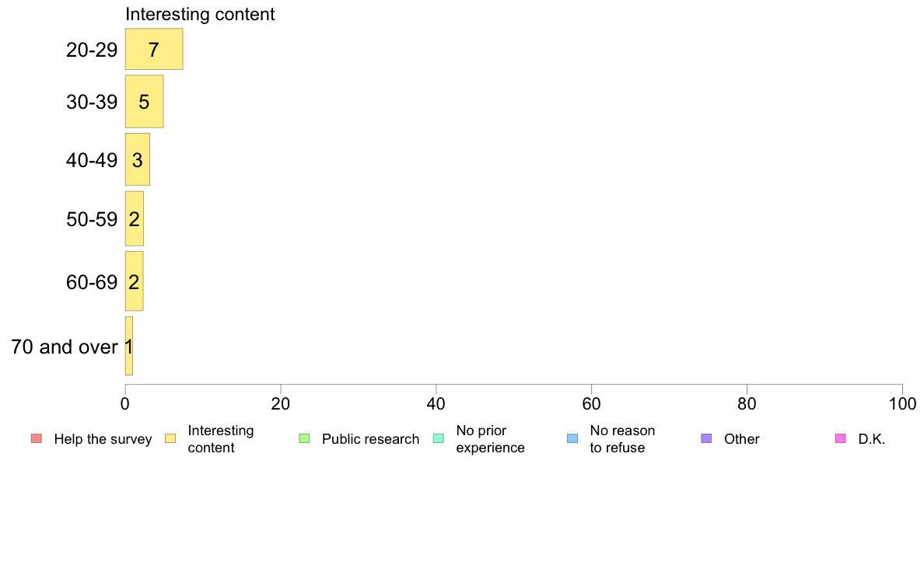Select the 20-29 bar showing 7
The image size is (924, 572).
point(154,50)
